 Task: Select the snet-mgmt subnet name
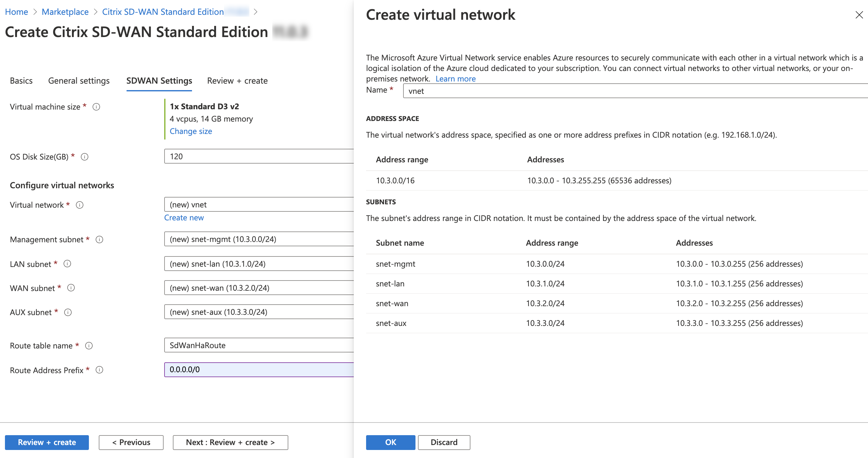pos(396,264)
